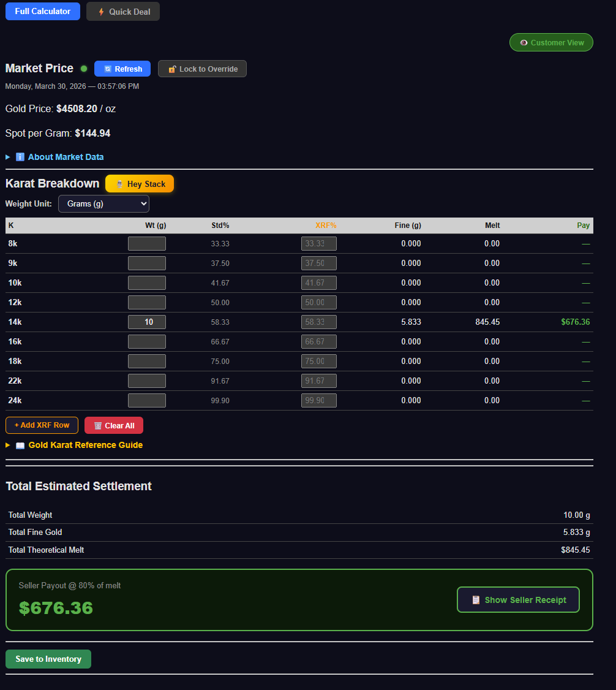The width and height of the screenshot is (616, 690).
Task: Click the 14k pay value $676.36
Action: point(575,322)
